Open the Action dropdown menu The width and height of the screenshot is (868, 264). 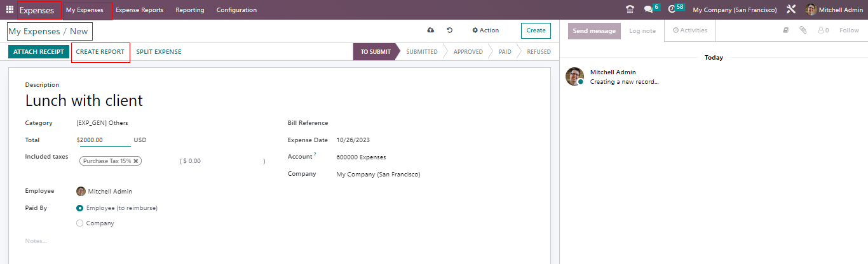click(x=485, y=30)
